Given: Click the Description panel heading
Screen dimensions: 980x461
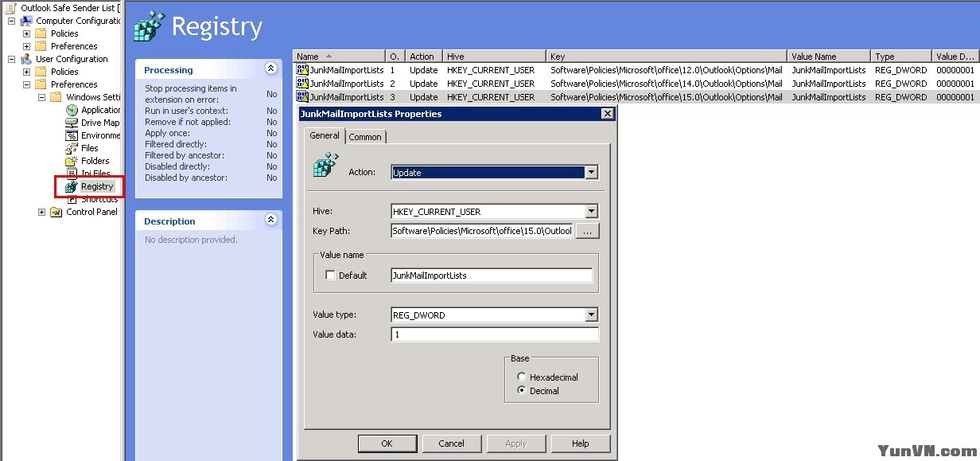Looking at the screenshot, I should (169, 221).
